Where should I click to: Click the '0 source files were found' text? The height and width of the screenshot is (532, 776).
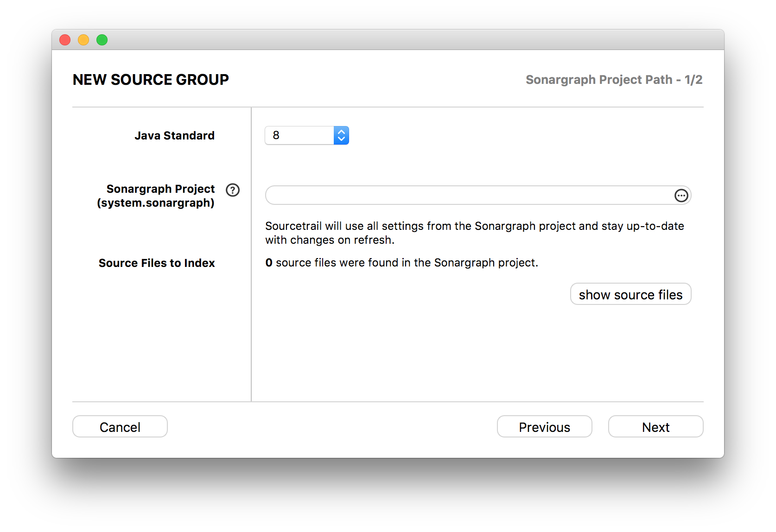point(402,263)
